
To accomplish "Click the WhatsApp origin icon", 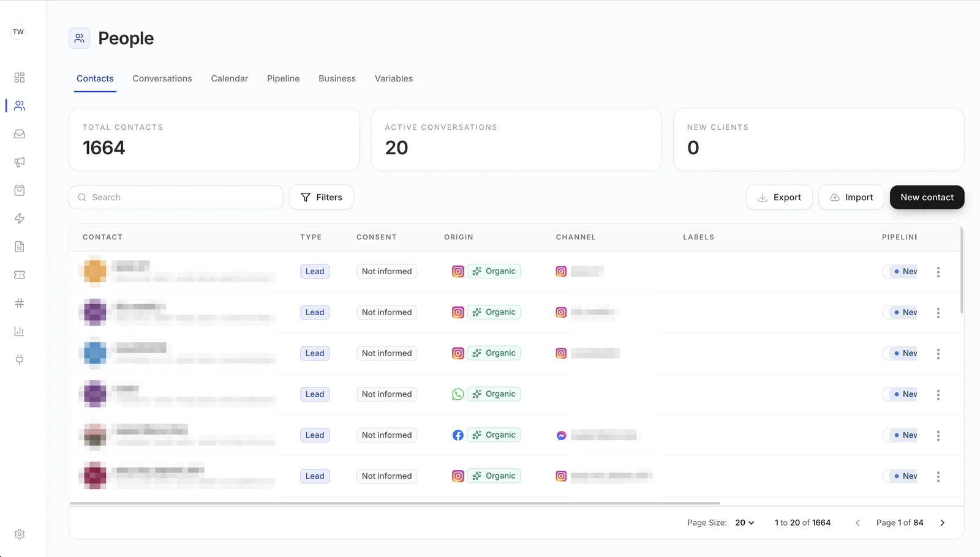I will click(x=458, y=394).
